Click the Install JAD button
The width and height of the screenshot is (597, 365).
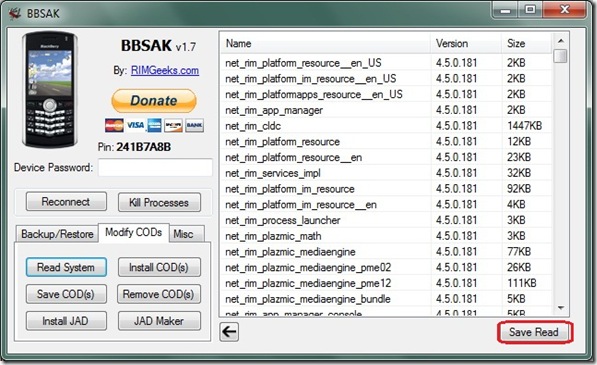tap(66, 321)
